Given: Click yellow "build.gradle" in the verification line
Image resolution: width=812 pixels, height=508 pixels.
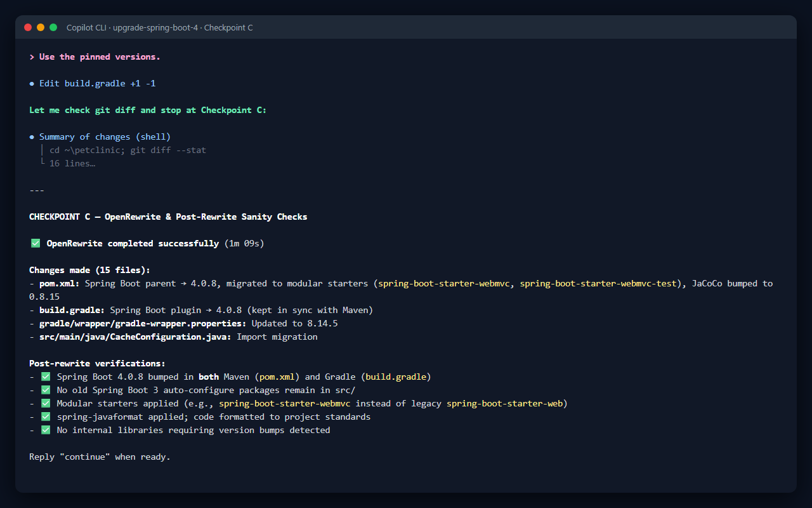Looking at the screenshot, I should click(x=396, y=377).
